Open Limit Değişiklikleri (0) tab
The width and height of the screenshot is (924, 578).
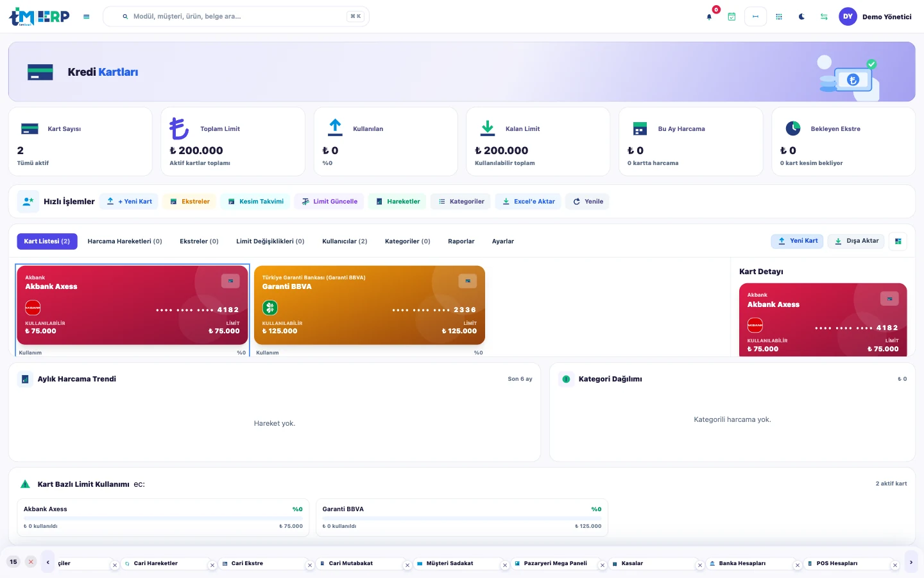(270, 241)
